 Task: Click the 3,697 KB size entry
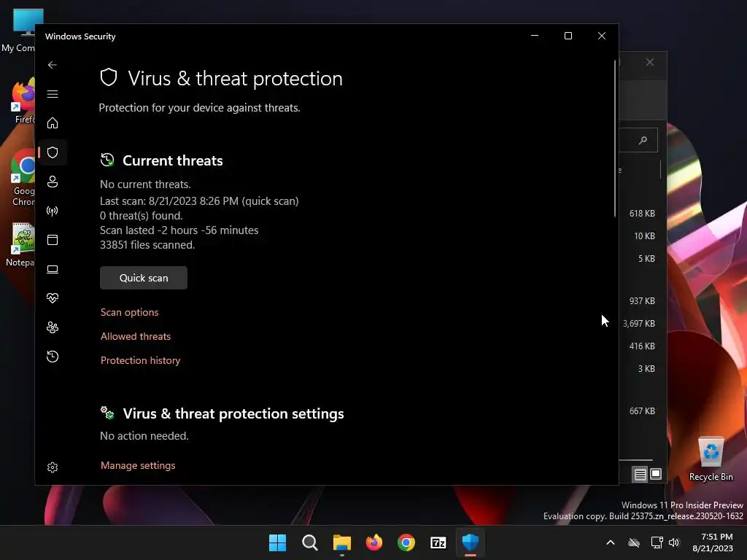pos(639,323)
